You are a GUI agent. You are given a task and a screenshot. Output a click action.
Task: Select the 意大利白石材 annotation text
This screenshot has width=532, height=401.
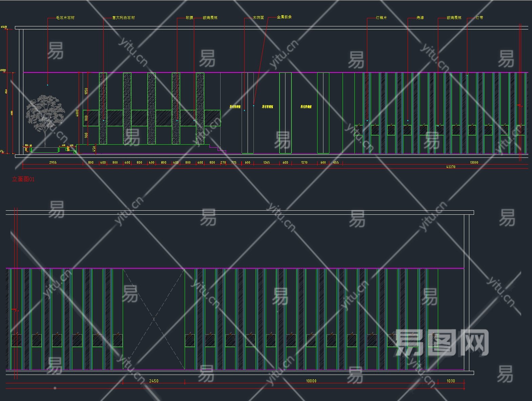pos(124,18)
